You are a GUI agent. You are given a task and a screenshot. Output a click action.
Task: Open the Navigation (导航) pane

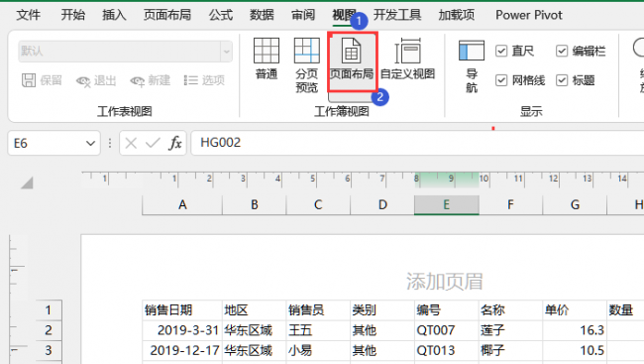[x=471, y=66]
